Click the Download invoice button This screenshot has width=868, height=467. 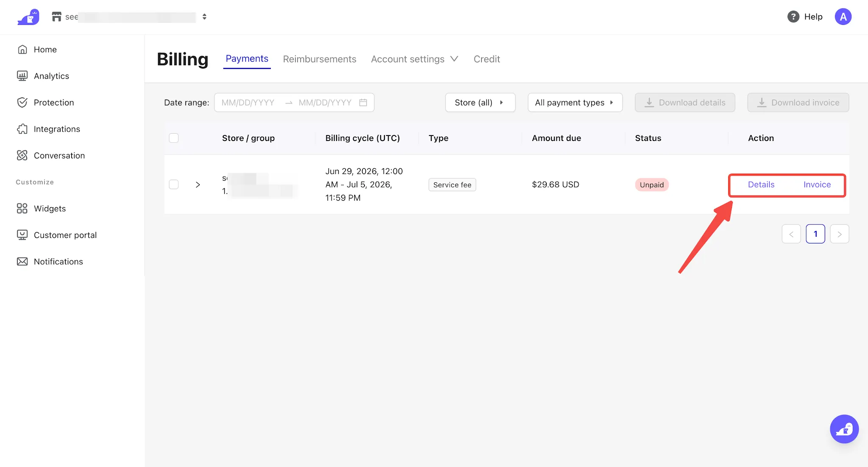coord(798,102)
